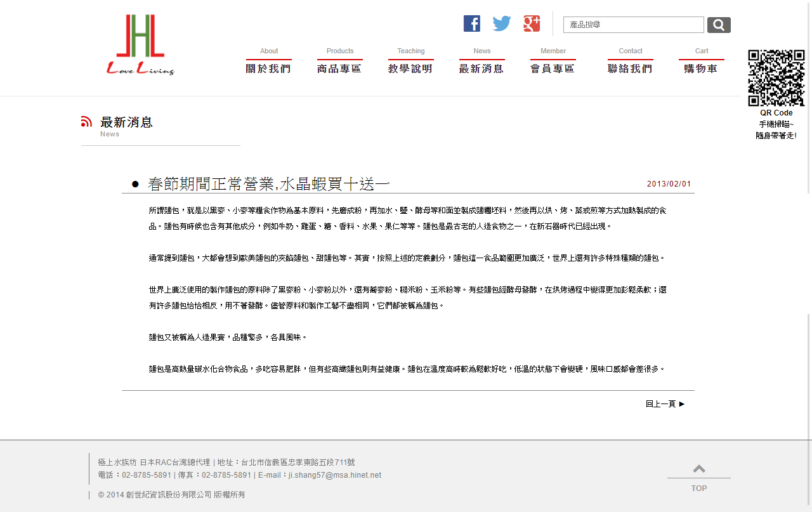This screenshot has height=512, width=812.
Task: Open the About 關於我們 menu
Action: 269,61
